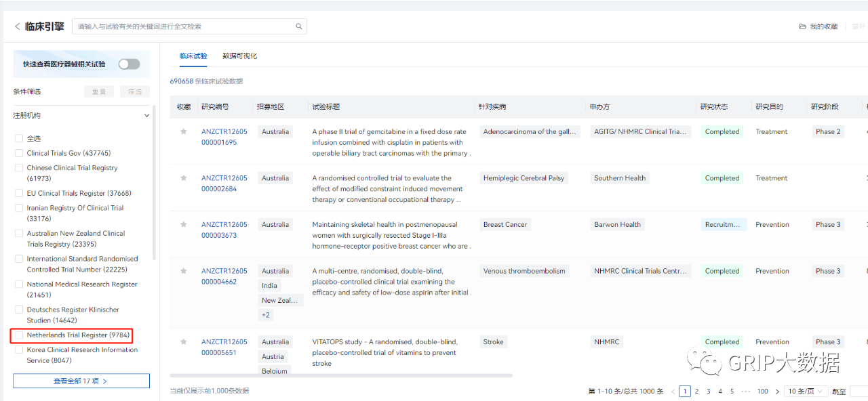Open 我的收藏 folder icon
The width and height of the screenshot is (868, 401).
[803, 26]
